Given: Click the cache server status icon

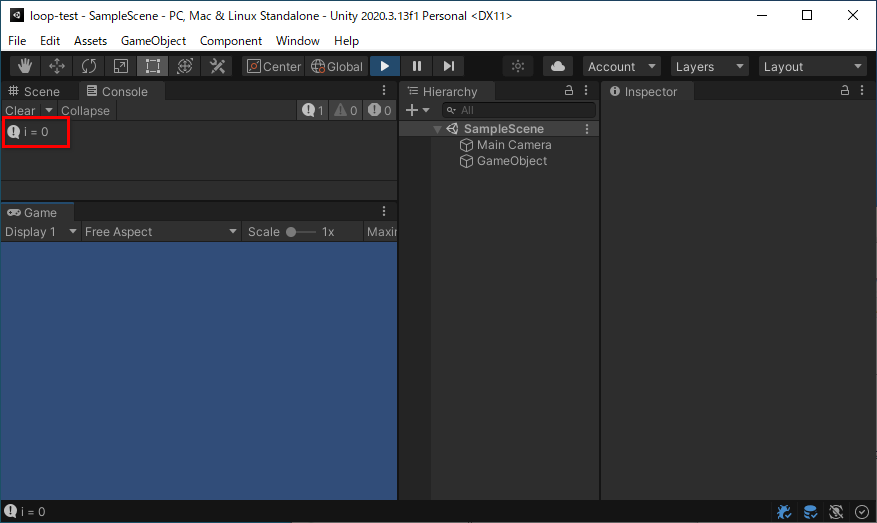Looking at the screenshot, I should tap(810, 511).
